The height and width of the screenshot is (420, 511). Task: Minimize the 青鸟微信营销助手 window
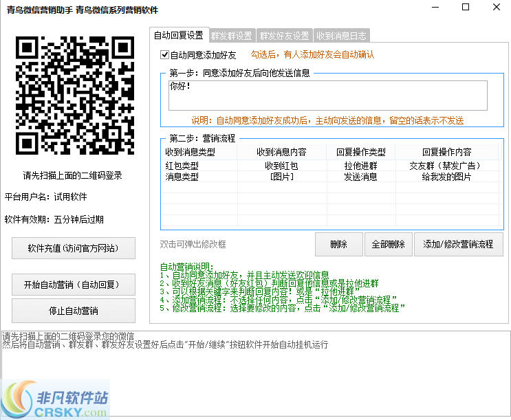point(435,7)
